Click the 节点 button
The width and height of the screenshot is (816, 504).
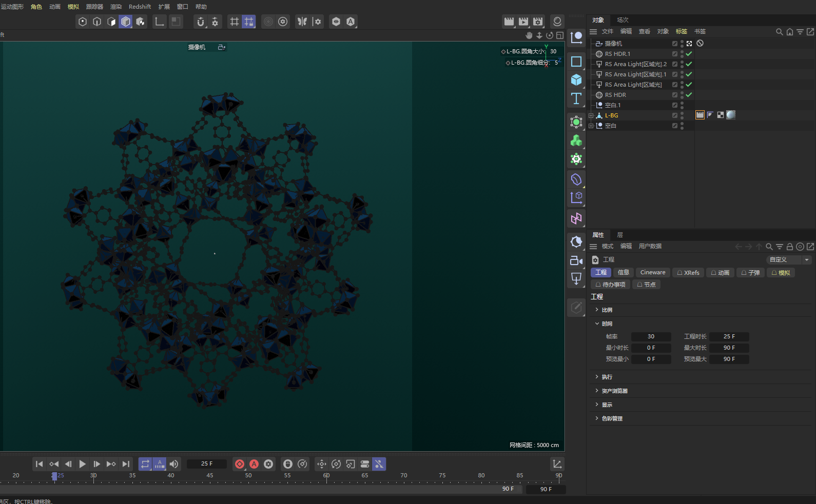pos(646,285)
